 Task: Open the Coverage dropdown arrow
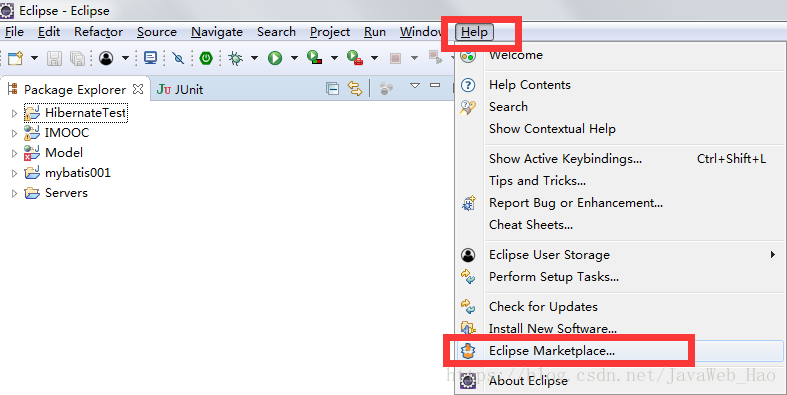tap(334, 58)
